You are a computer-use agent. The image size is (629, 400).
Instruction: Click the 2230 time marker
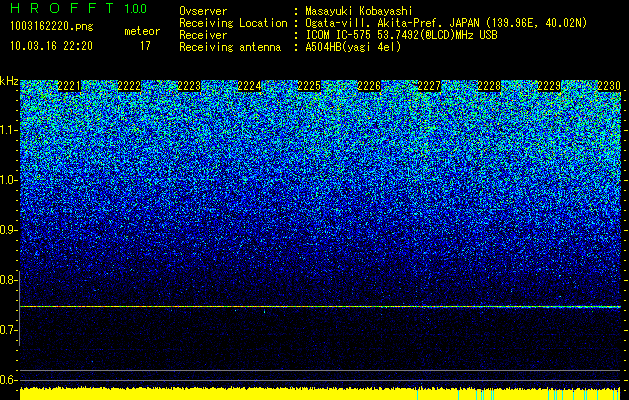[x=609, y=86]
